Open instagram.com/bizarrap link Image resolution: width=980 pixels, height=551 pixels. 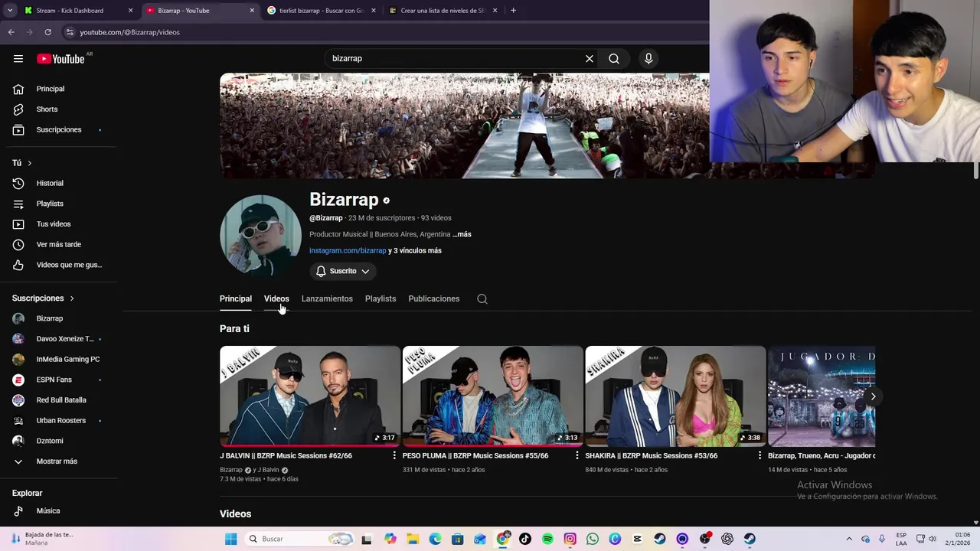click(x=348, y=250)
